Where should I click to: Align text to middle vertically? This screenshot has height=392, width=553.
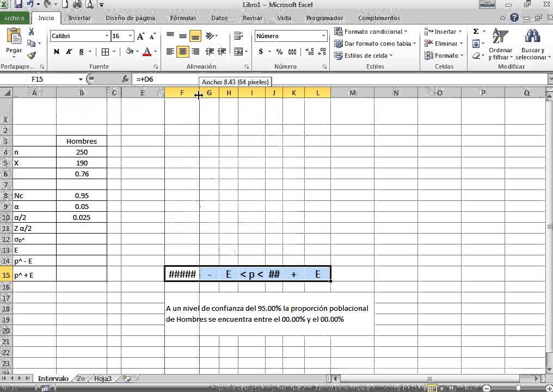pyautogui.click(x=183, y=35)
